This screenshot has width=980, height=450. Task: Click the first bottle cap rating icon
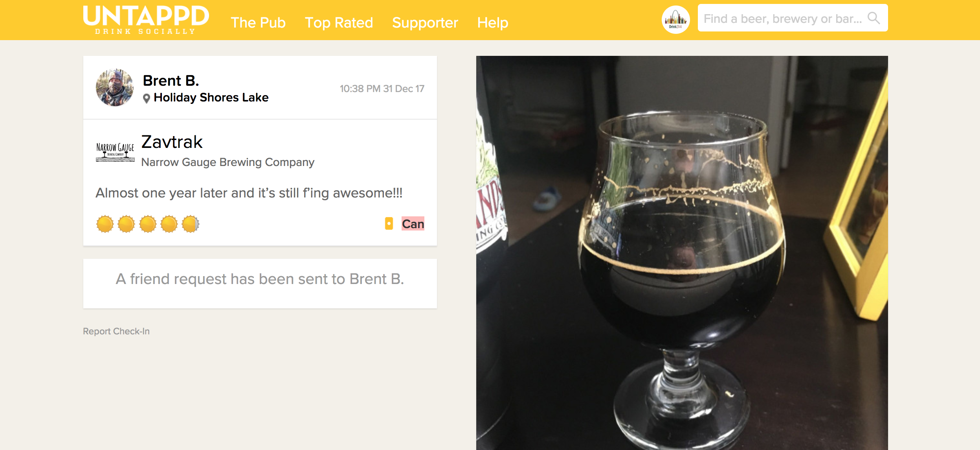click(x=105, y=224)
